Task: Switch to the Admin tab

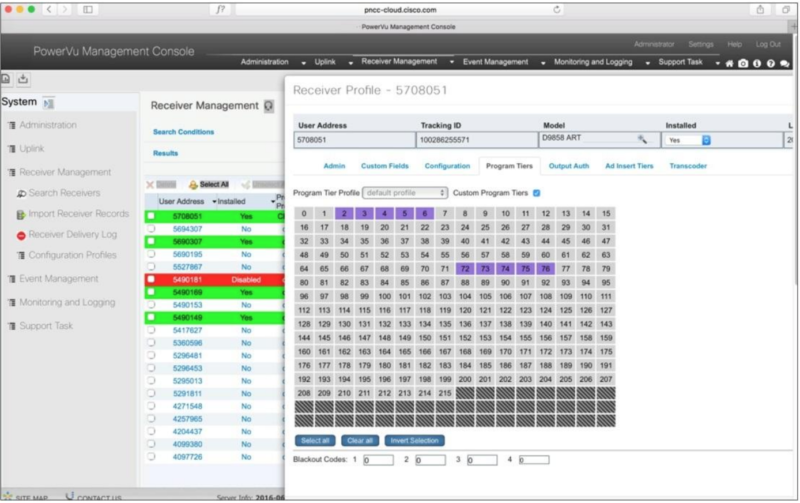Action: (x=334, y=166)
